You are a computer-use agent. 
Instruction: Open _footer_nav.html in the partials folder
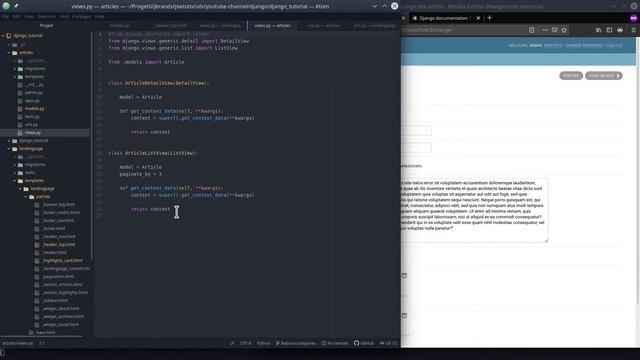click(58, 221)
